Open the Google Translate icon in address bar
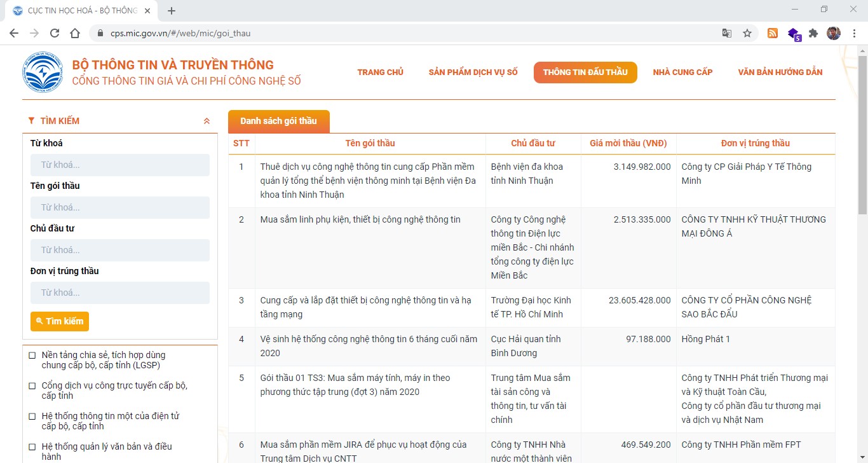The width and height of the screenshot is (868, 463). click(727, 33)
